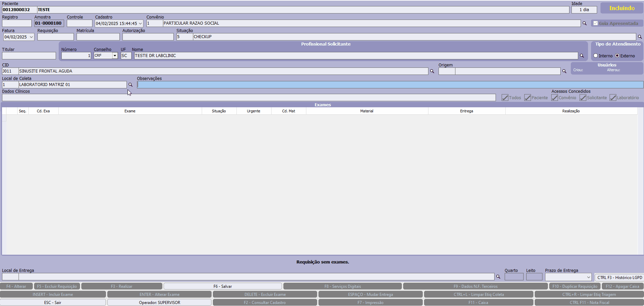
Task: Click the search icon beside Convênio field
Action: [584, 23]
